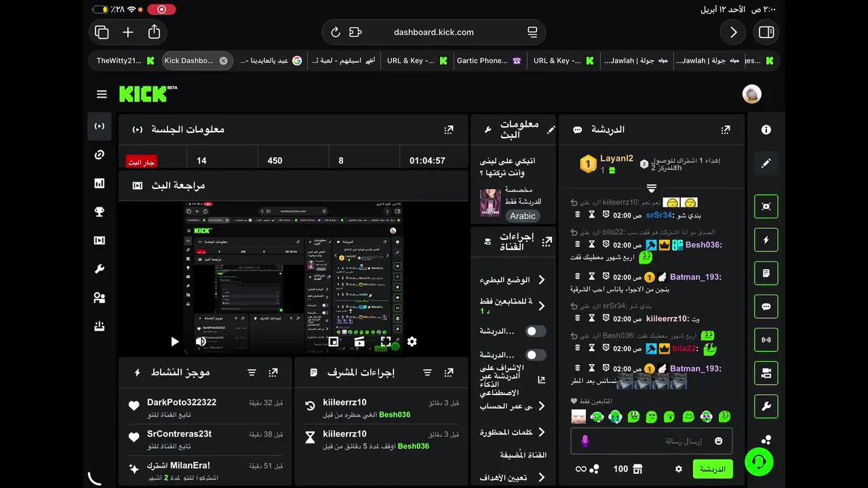Image resolution: width=868 pixels, height=488 pixels.
Task: Toggle the second chat mode switch
Action: pos(536,355)
